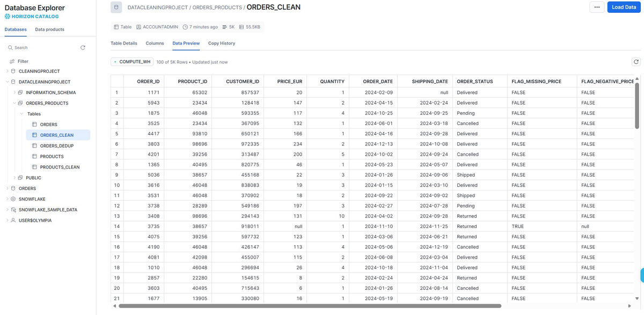Viewport: 644px width, 315px height.
Task: Open the Filter icon in sidebar
Action: pos(11,61)
